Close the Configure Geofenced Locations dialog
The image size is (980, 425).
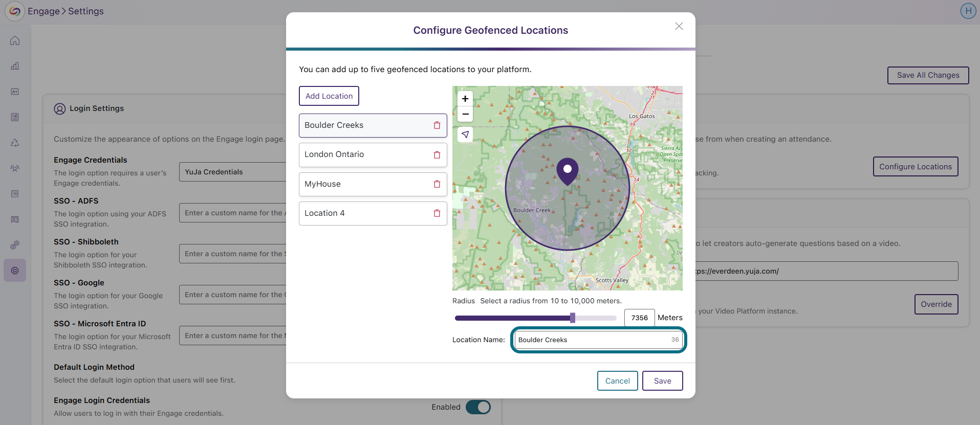(679, 26)
